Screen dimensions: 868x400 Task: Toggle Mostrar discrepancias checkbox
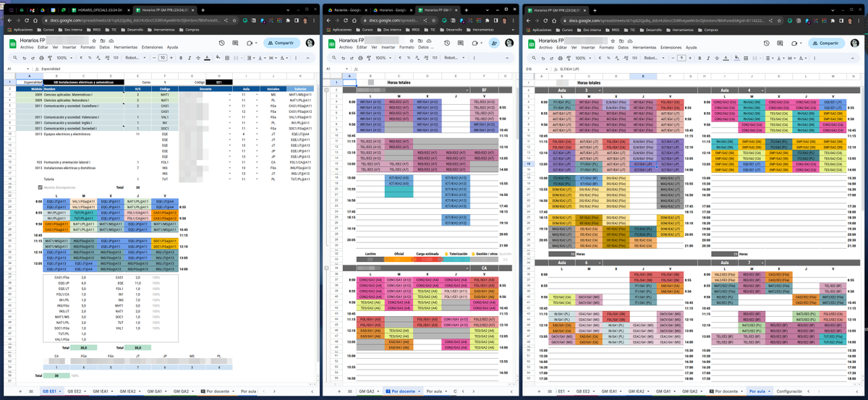click(x=41, y=187)
